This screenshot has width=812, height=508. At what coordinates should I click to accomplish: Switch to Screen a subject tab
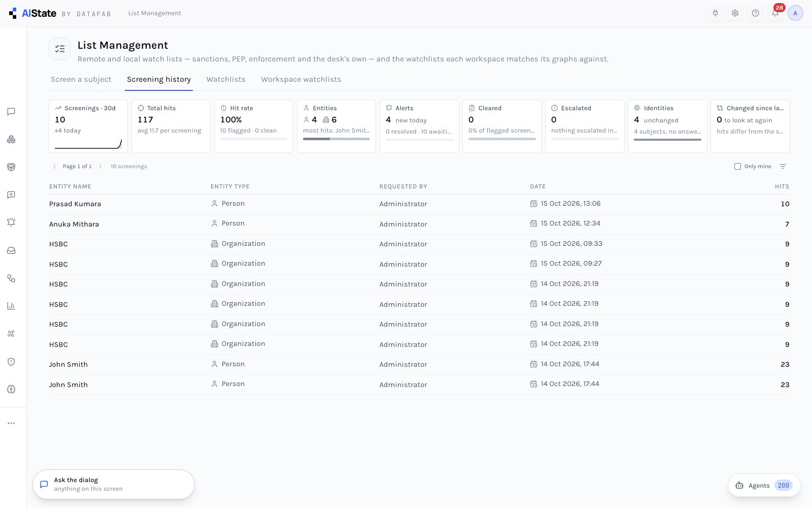pyautogui.click(x=81, y=79)
